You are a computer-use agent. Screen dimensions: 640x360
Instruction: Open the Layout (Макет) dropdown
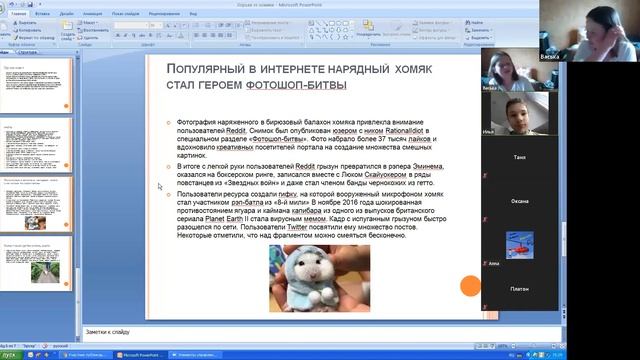pyautogui.click(x=88, y=23)
